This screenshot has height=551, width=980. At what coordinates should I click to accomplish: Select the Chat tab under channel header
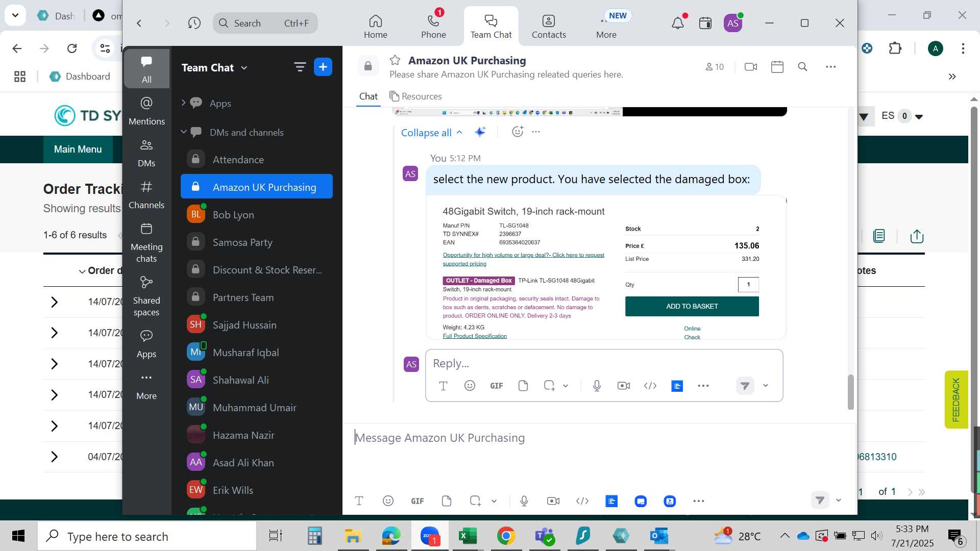(368, 96)
